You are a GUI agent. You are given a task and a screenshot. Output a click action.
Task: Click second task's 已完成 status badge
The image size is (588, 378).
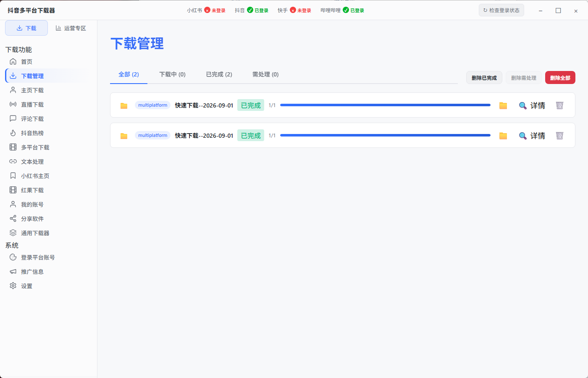tap(251, 136)
